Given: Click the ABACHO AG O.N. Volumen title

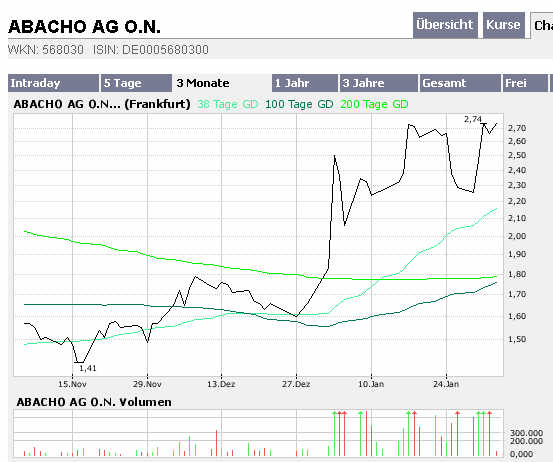Looking at the screenshot, I should (x=94, y=402).
